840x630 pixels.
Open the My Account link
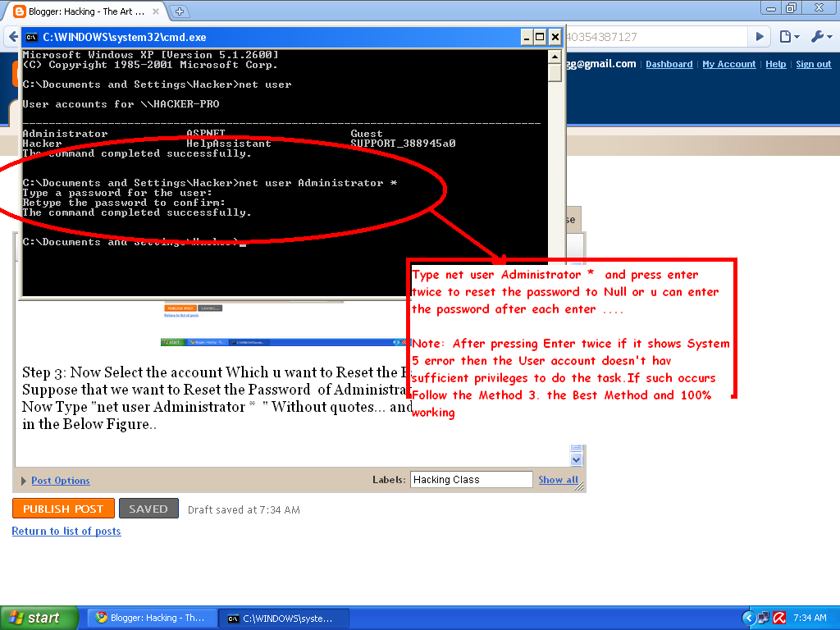tap(728, 64)
